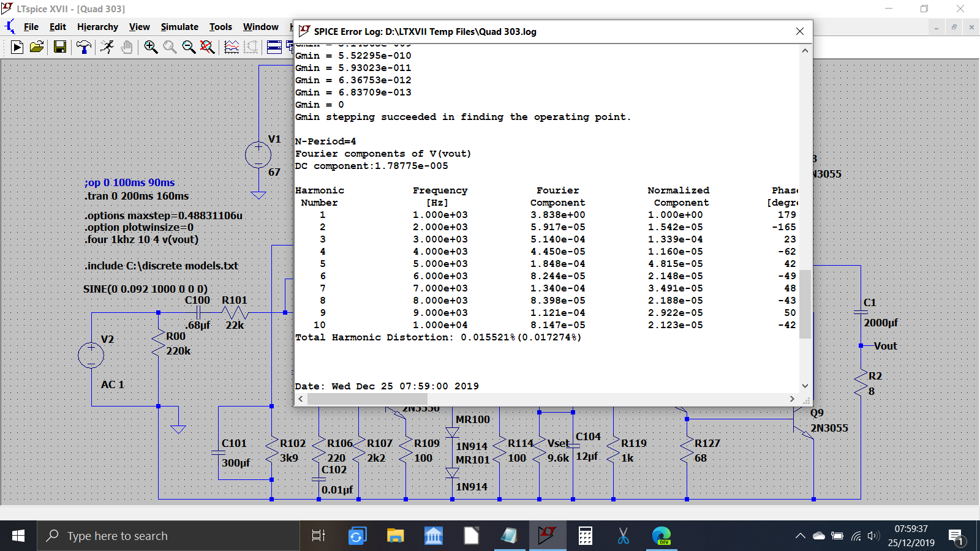Click the error log scroll up arrow

(x=805, y=51)
